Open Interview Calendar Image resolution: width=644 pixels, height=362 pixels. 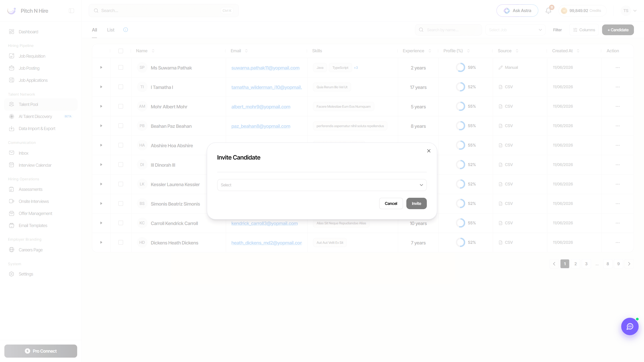point(41,165)
